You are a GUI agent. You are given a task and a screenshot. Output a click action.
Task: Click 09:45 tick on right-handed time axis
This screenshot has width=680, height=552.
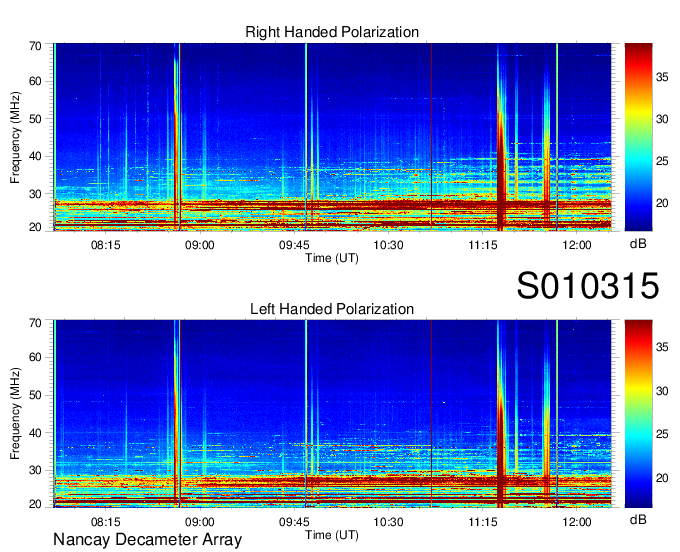294,245
